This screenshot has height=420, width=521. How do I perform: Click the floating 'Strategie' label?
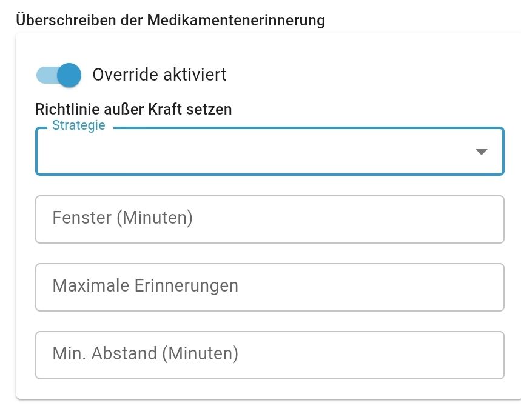[x=78, y=126]
